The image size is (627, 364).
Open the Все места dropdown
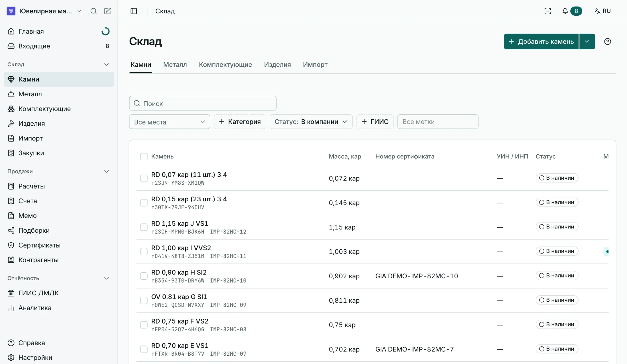(x=170, y=122)
